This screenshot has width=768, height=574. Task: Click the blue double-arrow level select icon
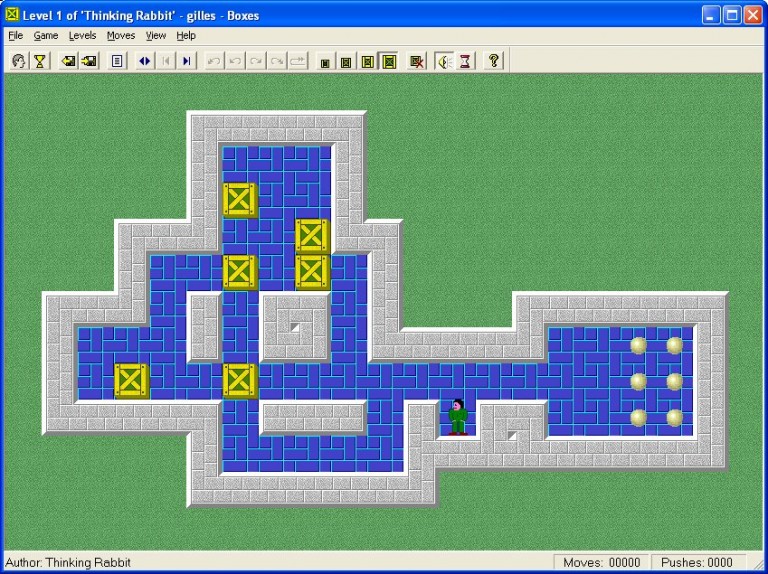tap(144, 61)
